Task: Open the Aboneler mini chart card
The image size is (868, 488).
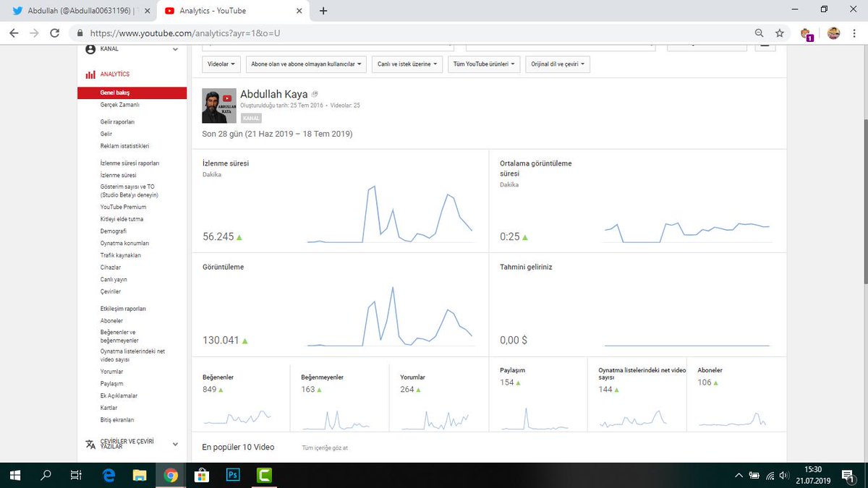Action: pyautogui.click(x=736, y=395)
